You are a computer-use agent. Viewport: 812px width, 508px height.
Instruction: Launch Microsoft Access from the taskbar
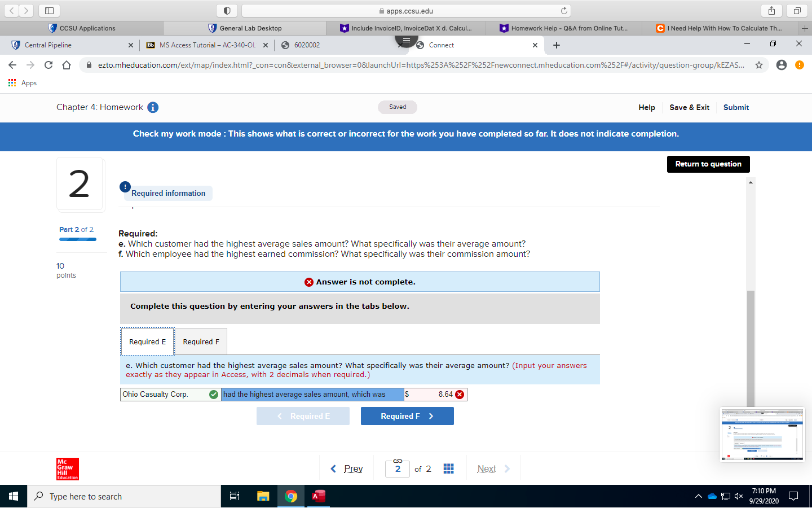(x=318, y=496)
